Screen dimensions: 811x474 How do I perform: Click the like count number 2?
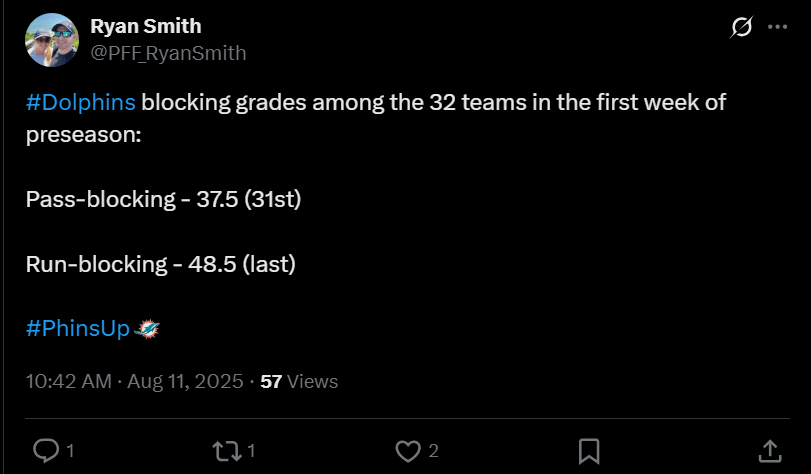coord(433,452)
